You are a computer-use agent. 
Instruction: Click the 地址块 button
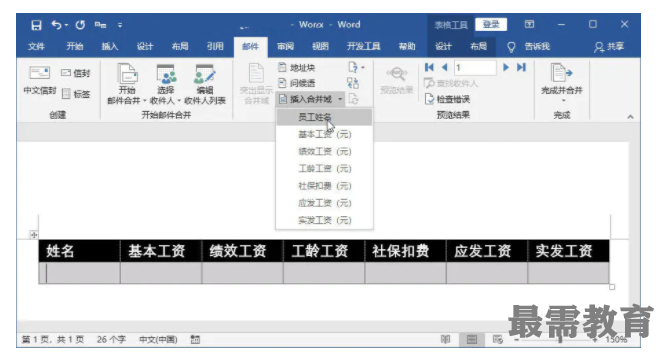(297, 67)
